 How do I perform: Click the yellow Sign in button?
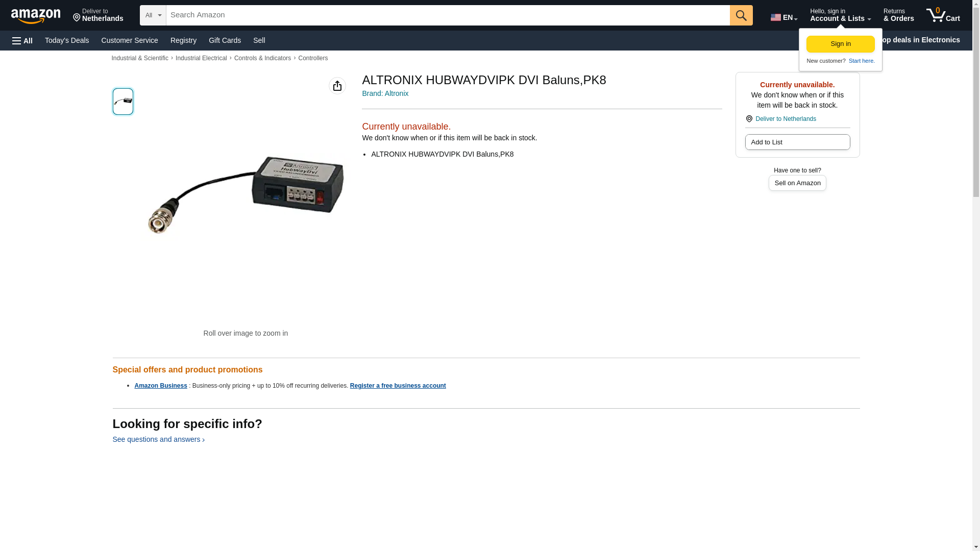841,44
